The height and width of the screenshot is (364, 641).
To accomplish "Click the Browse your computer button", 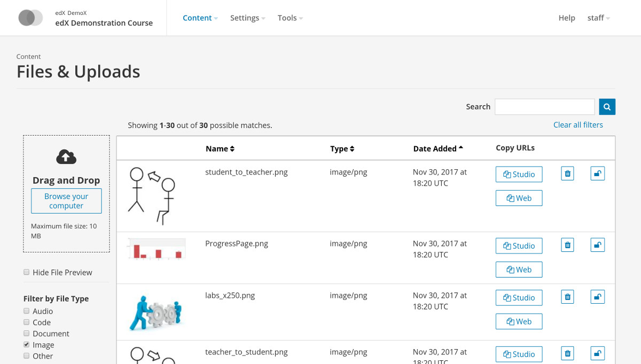I will [66, 201].
